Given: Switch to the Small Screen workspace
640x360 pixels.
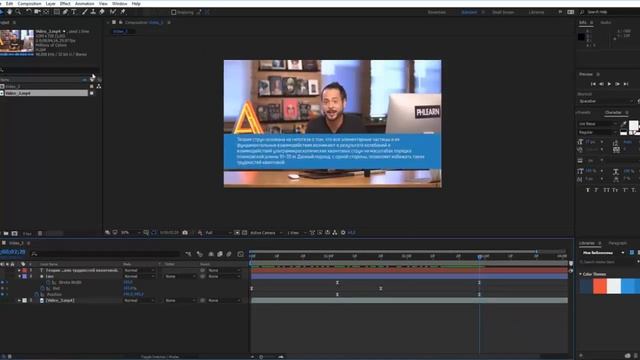Looking at the screenshot, I should coord(503,12).
